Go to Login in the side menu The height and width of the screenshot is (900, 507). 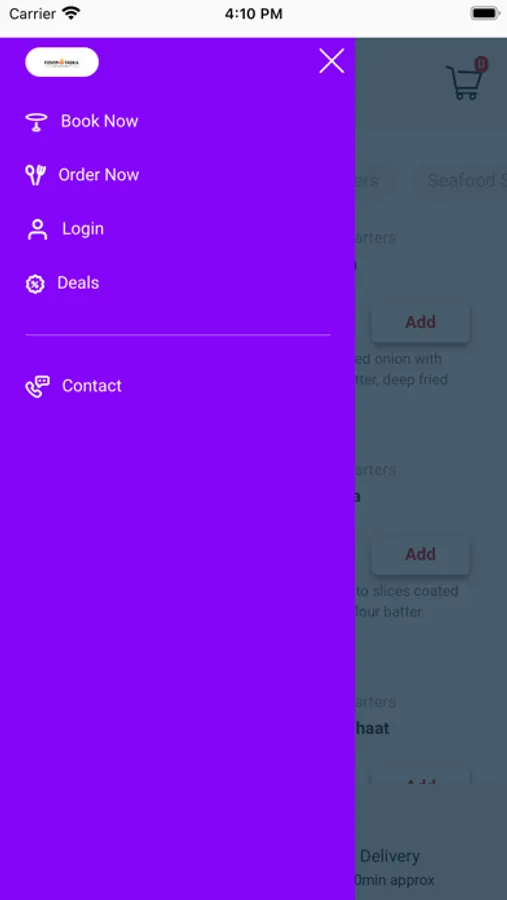pos(83,228)
